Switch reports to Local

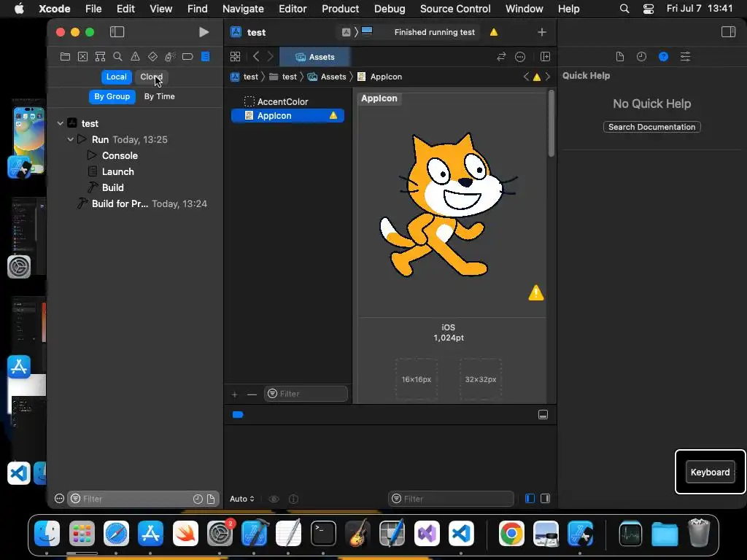[x=116, y=77]
